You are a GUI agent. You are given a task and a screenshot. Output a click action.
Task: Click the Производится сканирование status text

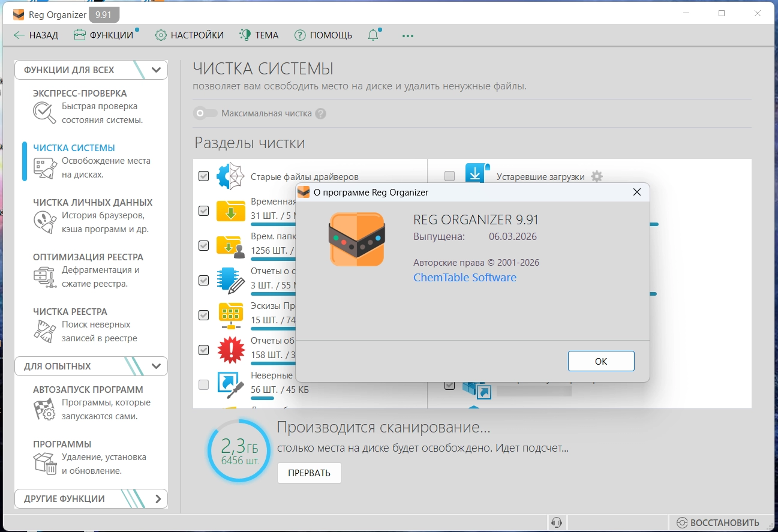383,428
